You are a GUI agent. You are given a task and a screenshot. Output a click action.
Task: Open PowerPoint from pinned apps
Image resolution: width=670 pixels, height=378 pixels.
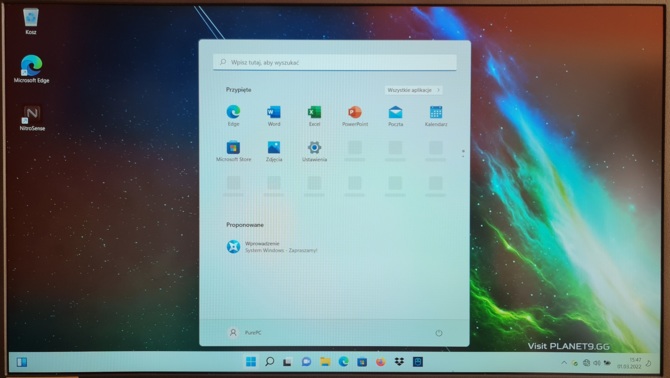[355, 116]
